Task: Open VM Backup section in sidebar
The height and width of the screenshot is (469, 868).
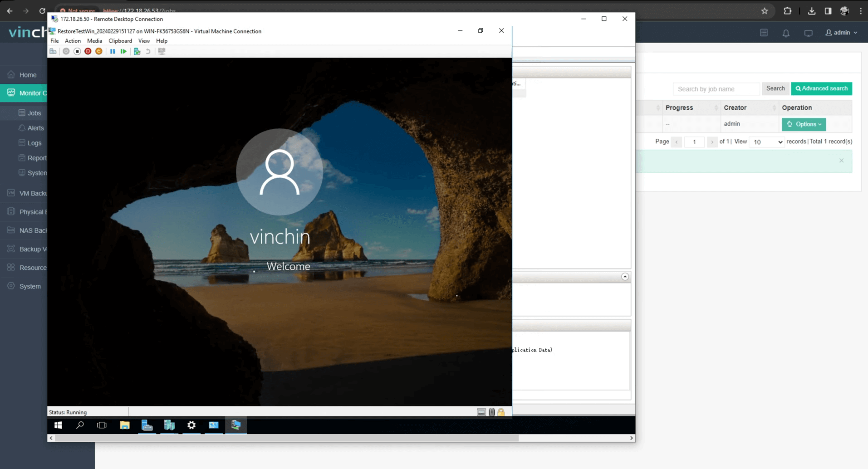Action: coord(27,193)
